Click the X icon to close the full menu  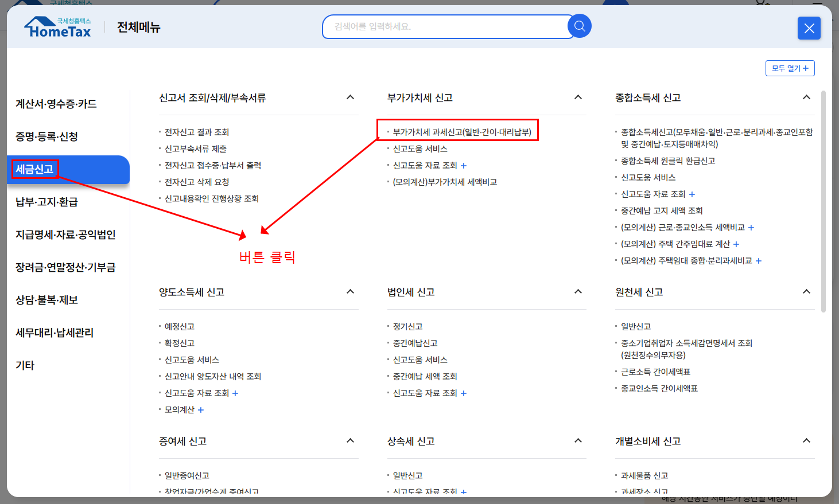[x=809, y=28]
